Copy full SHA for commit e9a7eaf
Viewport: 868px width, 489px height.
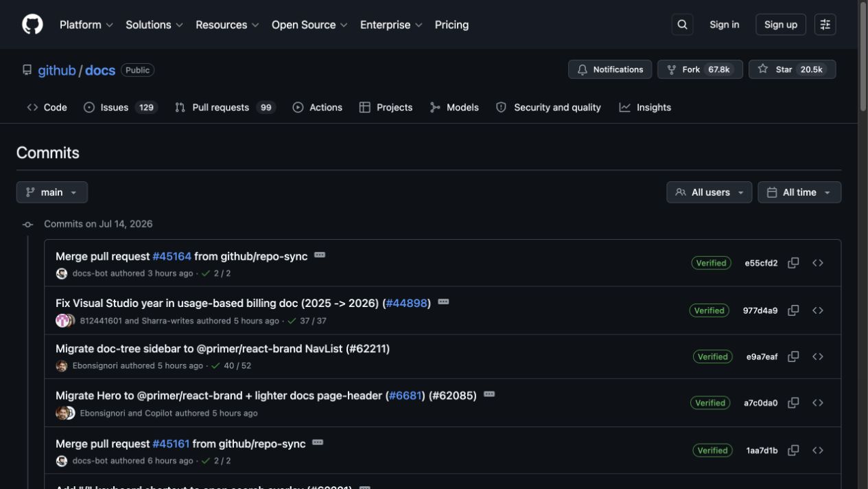click(793, 356)
